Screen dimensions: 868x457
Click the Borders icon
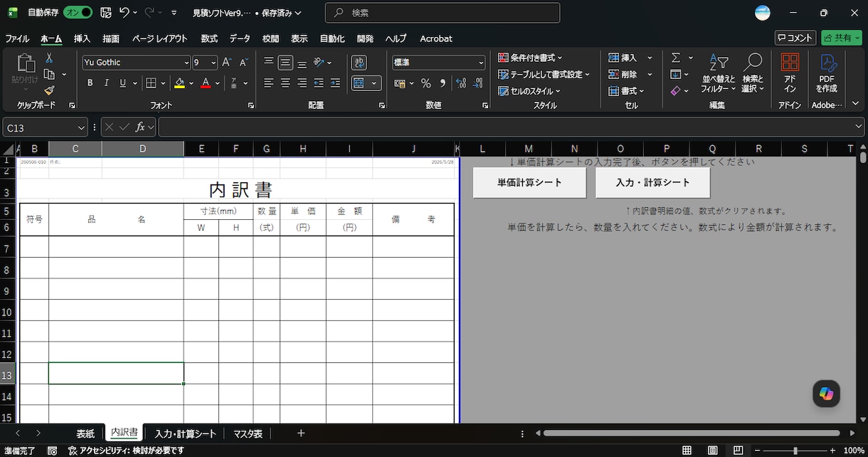pos(151,83)
